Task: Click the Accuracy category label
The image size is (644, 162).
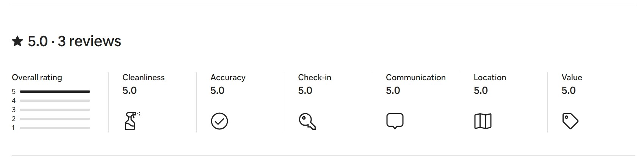Action: pyautogui.click(x=228, y=78)
